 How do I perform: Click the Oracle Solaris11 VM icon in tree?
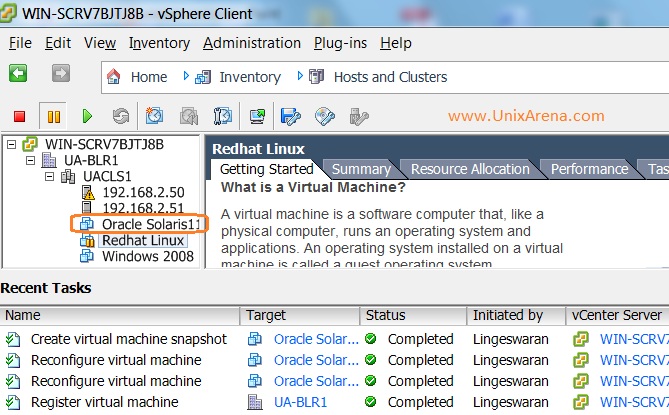87,224
